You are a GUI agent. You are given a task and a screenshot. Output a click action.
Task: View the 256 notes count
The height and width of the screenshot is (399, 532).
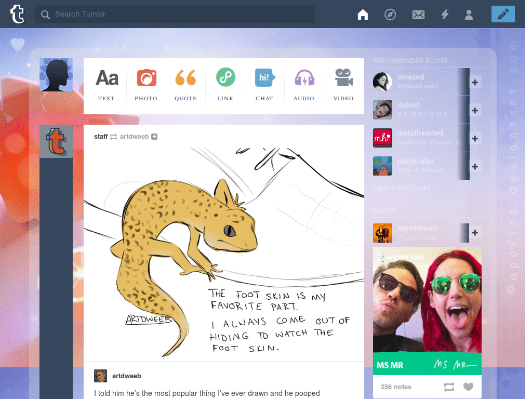(396, 387)
